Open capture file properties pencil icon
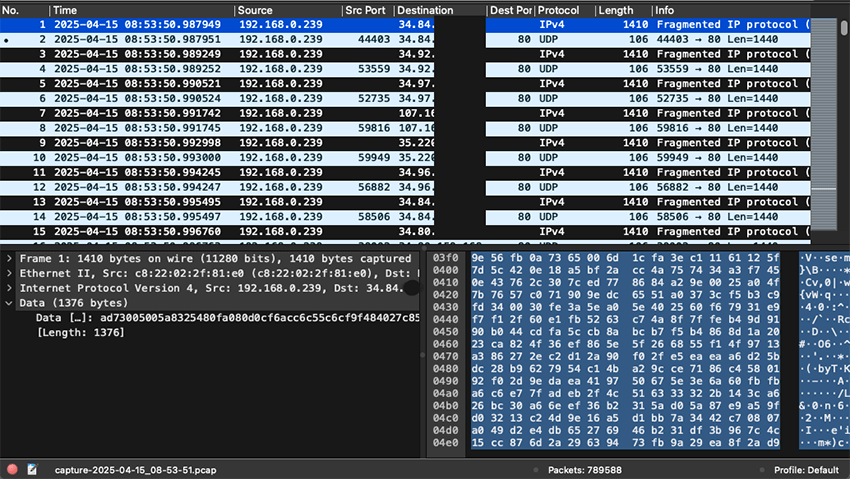Image resolution: width=850 pixels, height=479 pixels. (x=32, y=469)
